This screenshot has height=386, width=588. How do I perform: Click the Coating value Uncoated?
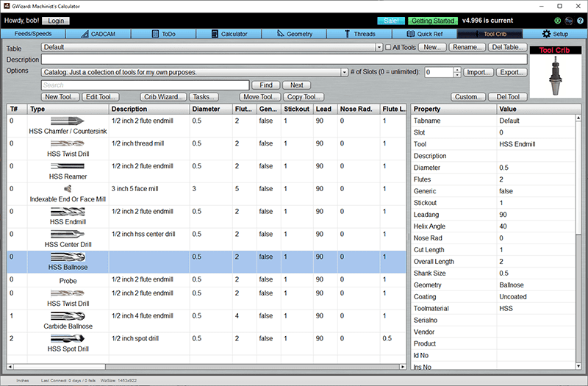click(x=535, y=297)
